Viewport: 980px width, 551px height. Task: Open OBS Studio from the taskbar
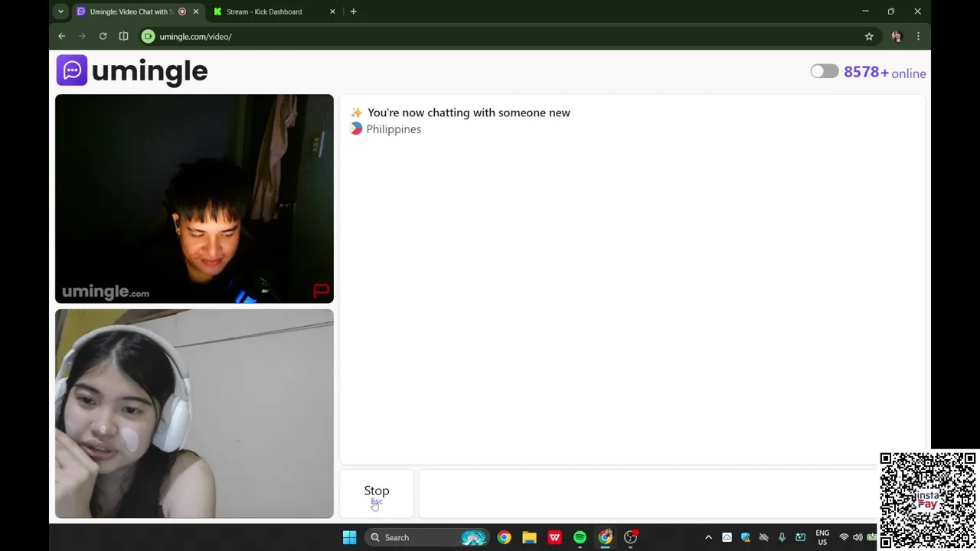630,537
